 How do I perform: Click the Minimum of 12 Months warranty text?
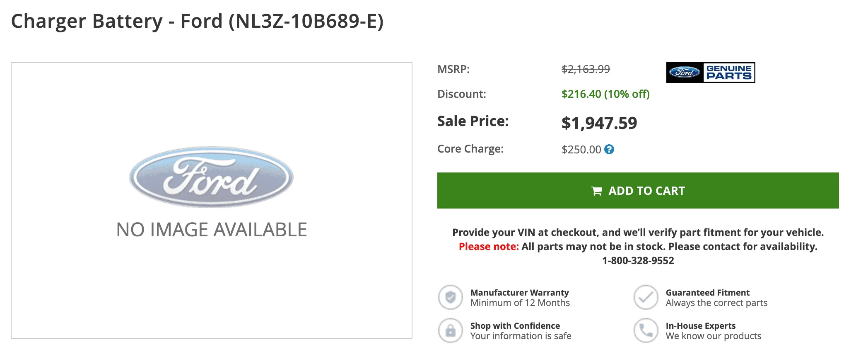click(520, 303)
